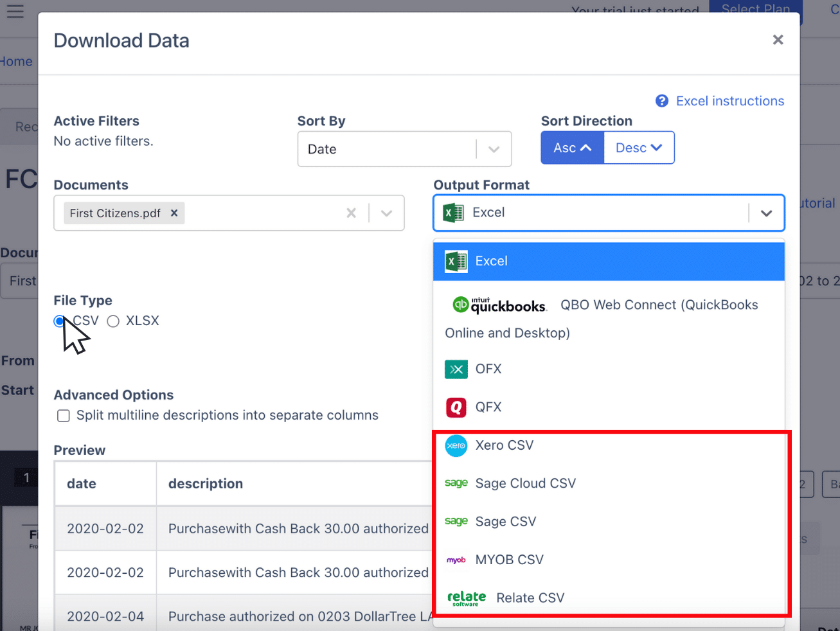Set sort direction to Asc
The width and height of the screenshot is (840, 631).
tap(572, 148)
